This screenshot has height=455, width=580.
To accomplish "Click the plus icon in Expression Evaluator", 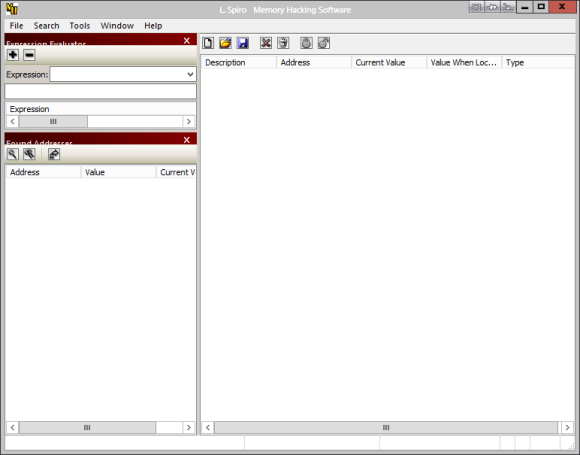I will coord(13,55).
